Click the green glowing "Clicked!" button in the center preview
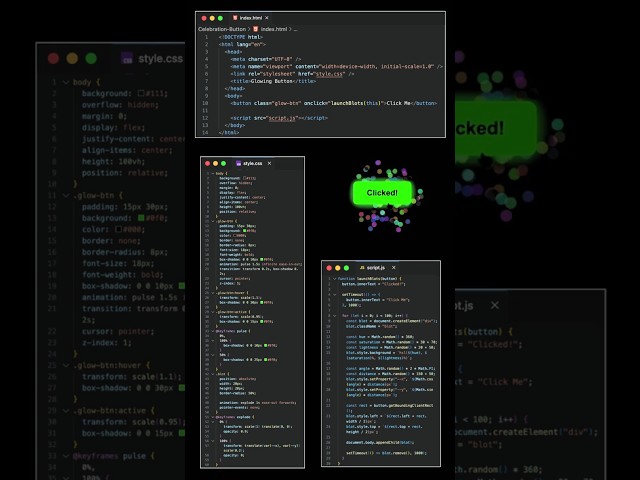 [x=382, y=193]
